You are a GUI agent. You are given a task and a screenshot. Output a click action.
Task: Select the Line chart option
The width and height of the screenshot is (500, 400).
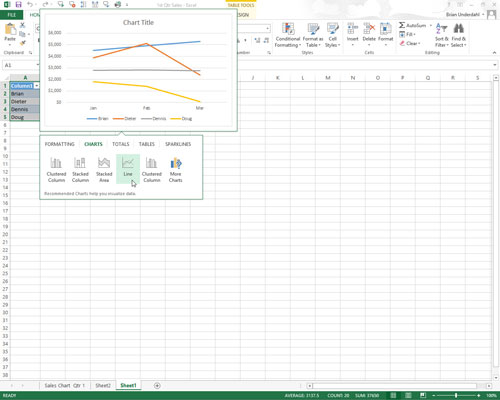click(128, 169)
